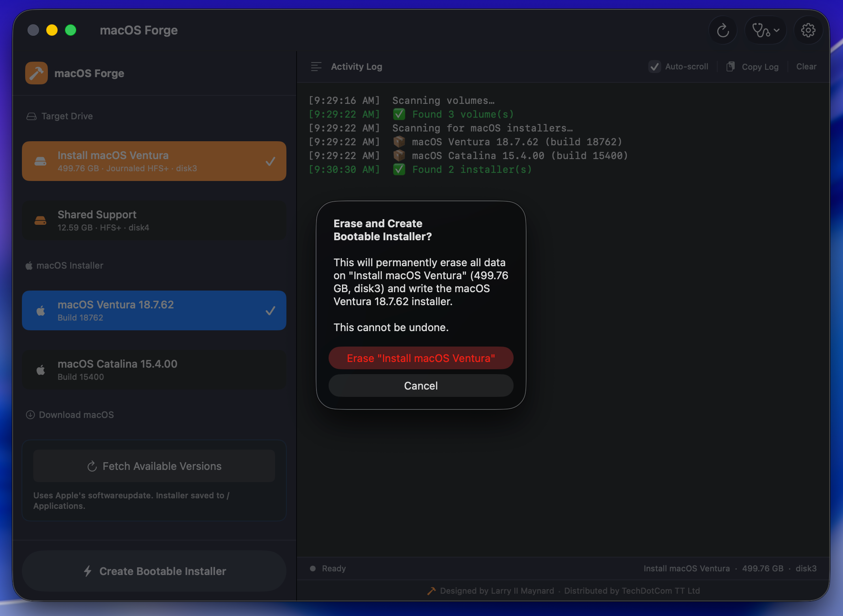Click checkmark on Install macOS Ventura drive
Viewport: 843px width, 616px height.
click(270, 162)
